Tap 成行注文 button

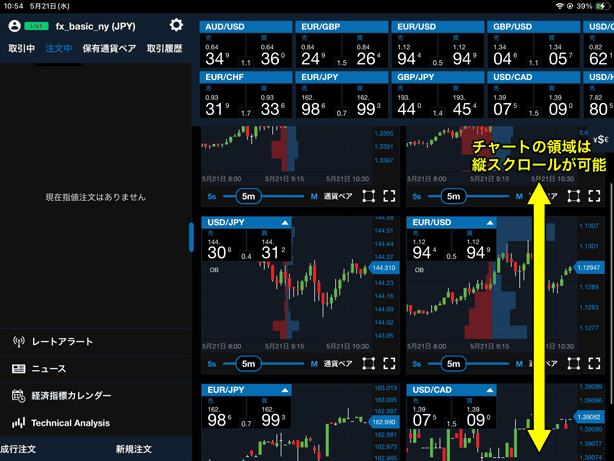coord(18,449)
